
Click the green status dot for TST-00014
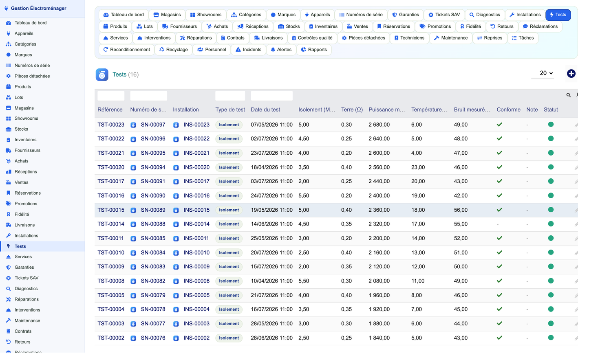coord(551,224)
